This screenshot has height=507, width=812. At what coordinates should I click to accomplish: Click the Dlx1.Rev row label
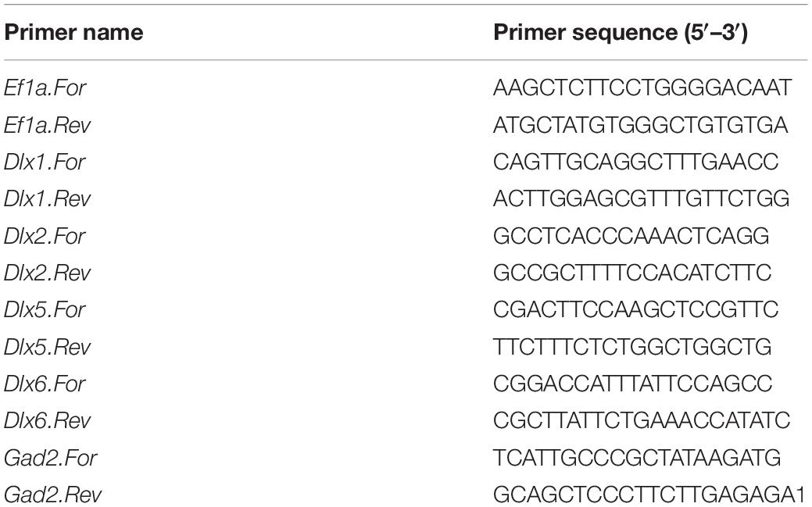(47, 199)
